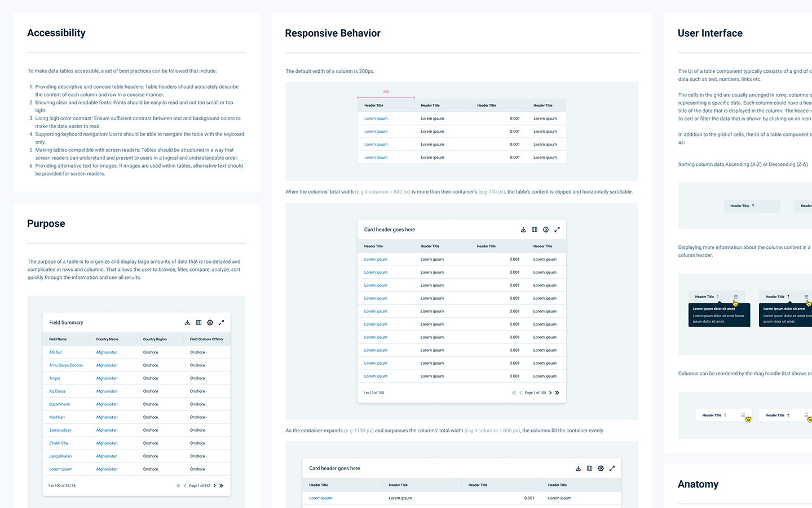Click columns icon in the paginated 'Card header goes here' card
Screen dimensions: 812x508
click(535, 230)
